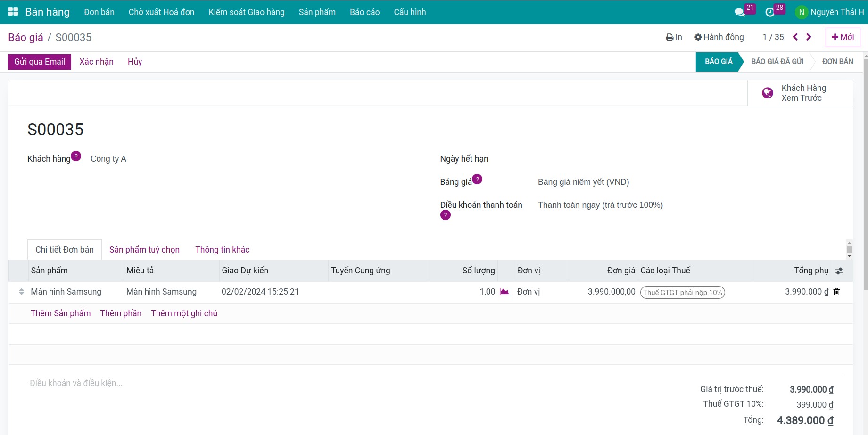Open the Cấu hình menu
The height and width of the screenshot is (435, 868).
[410, 12]
